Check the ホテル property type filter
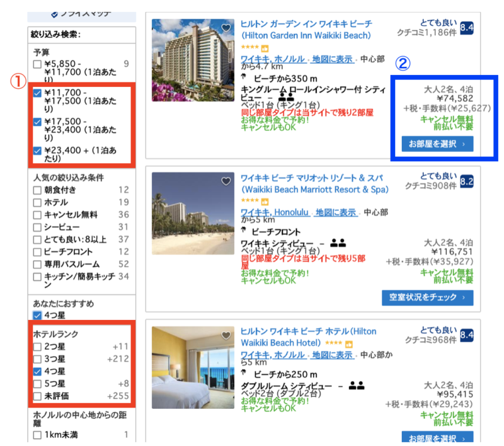This screenshot has height=446, width=504. (37, 202)
